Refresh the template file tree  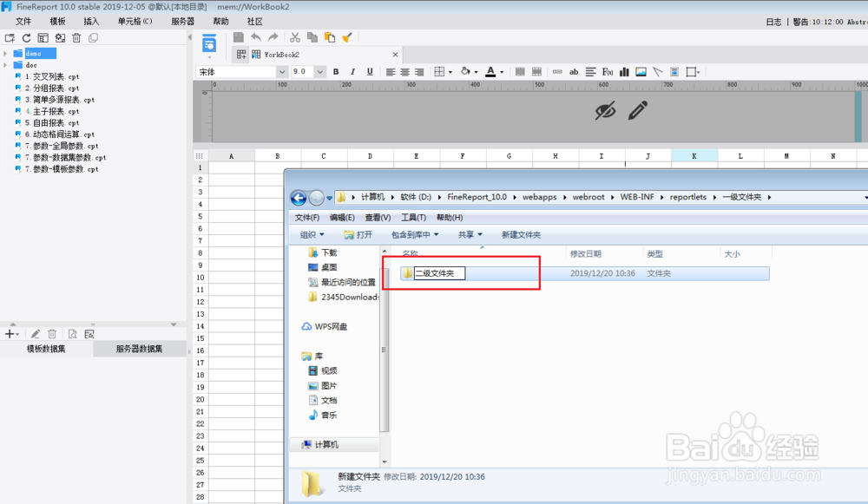[x=27, y=38]
